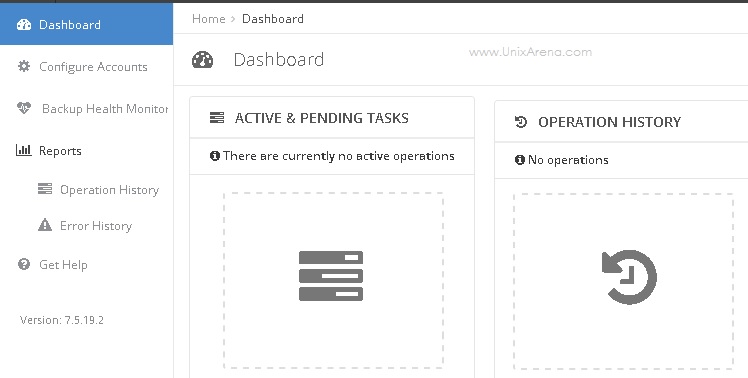Open Configure Accounts in the sidebar
This screenshot has width=748, height=378.
tap(93, 67)
